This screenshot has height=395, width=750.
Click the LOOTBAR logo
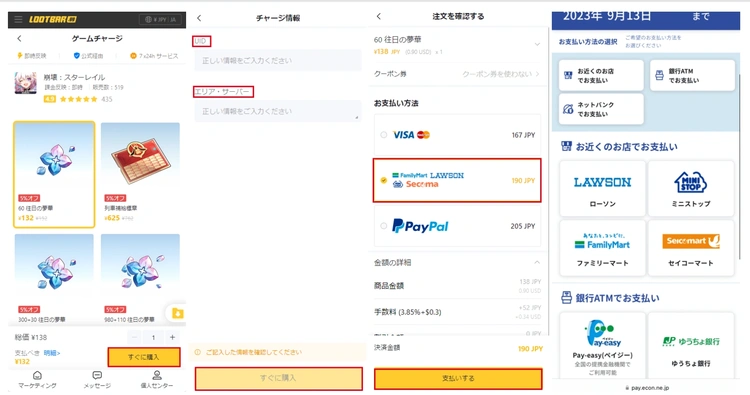tap(53, 20)
